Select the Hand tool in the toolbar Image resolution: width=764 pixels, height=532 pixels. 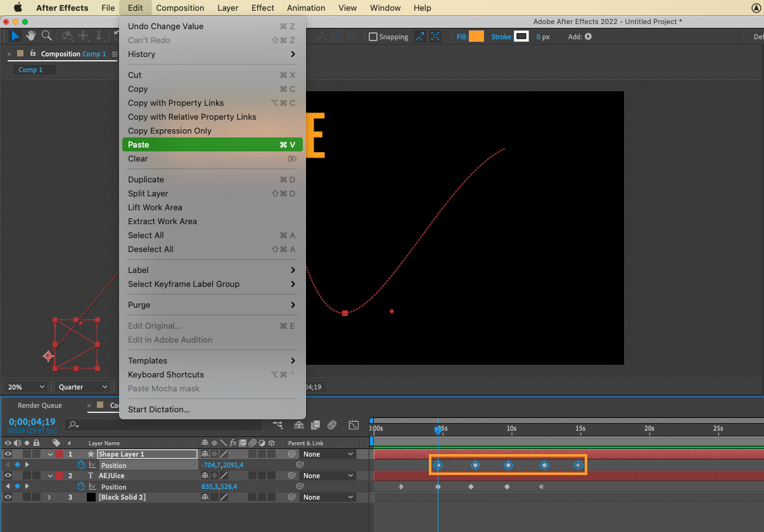(x=30, y=36)
